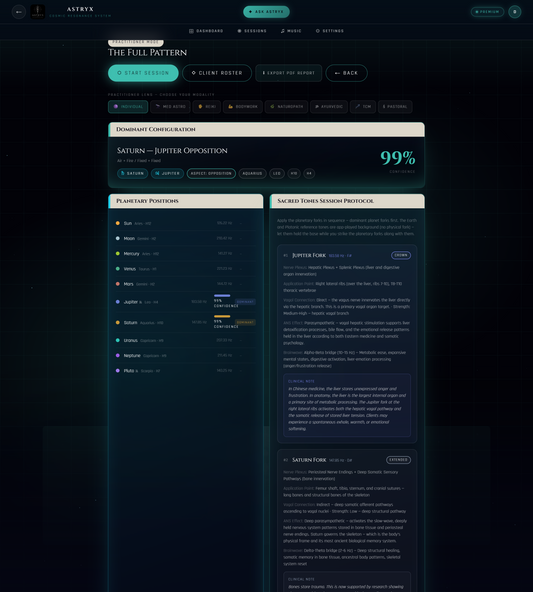This screenshot has width=533, height=592.
Task: Click the Aspect: Opposition chip
Action: tap(211, 174)
